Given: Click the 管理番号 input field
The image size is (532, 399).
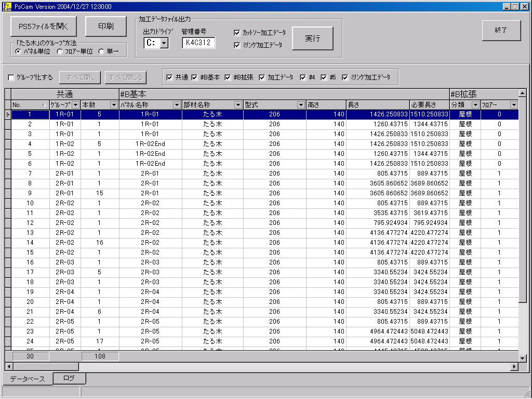Looking at the screenshot, I should 199,43.
